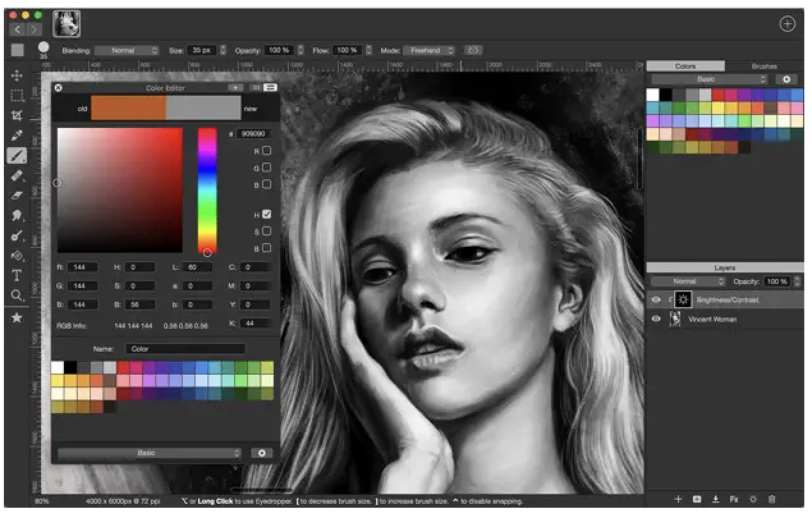Click the brush Size value field

click(x=202, y=50)
